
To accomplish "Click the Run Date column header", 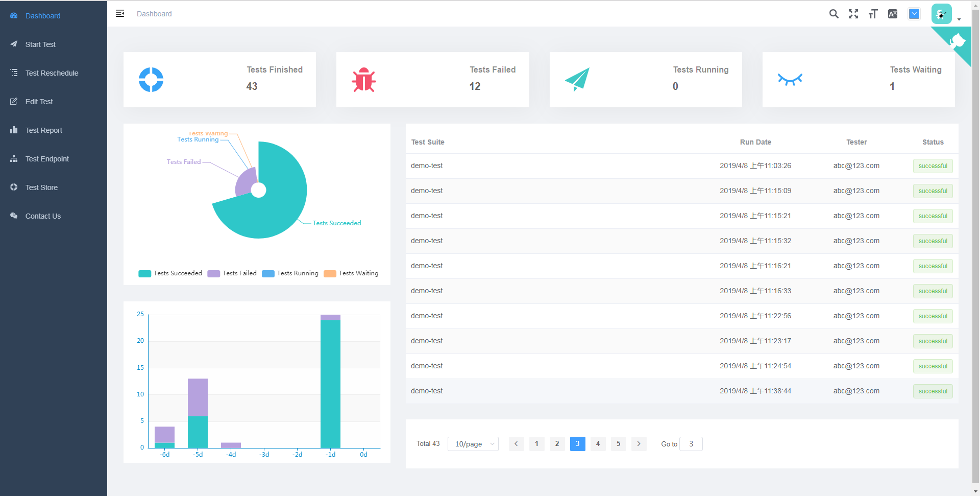I will pyautogui.click(x=755, y=142).
